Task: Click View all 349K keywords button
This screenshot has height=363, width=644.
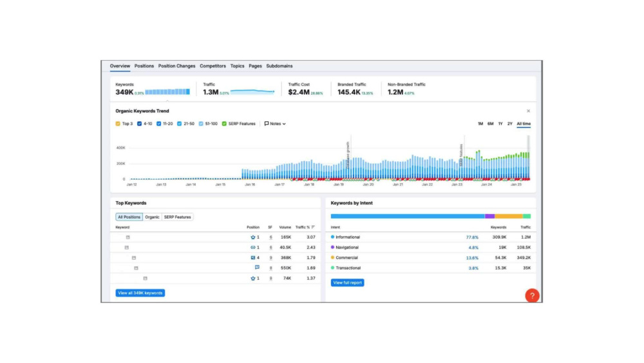Action: (140, 293)
